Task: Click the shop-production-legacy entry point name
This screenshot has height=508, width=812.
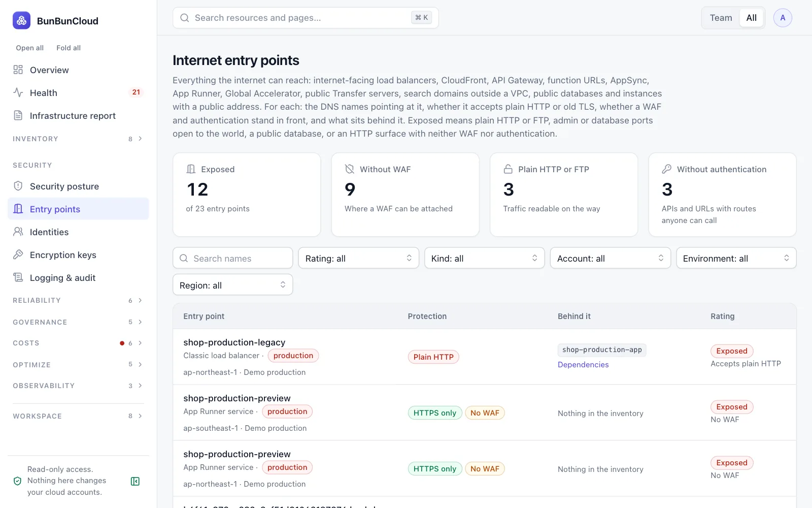Action: (234, 342)
